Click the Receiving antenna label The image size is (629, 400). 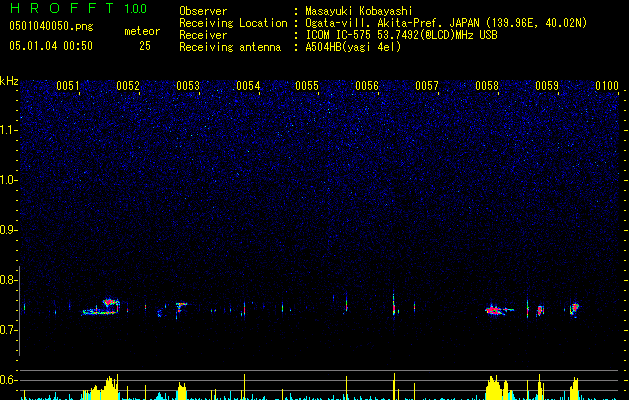pyautogui.click(x=230, y=47)
